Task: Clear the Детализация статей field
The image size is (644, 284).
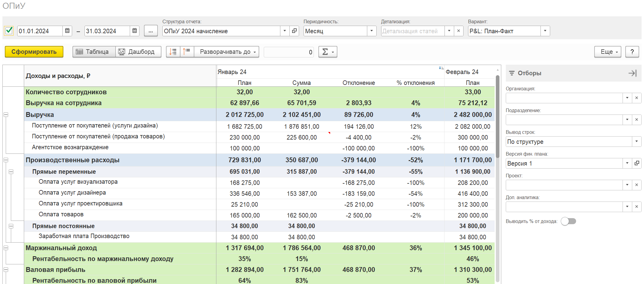Action: coord(459,31)
